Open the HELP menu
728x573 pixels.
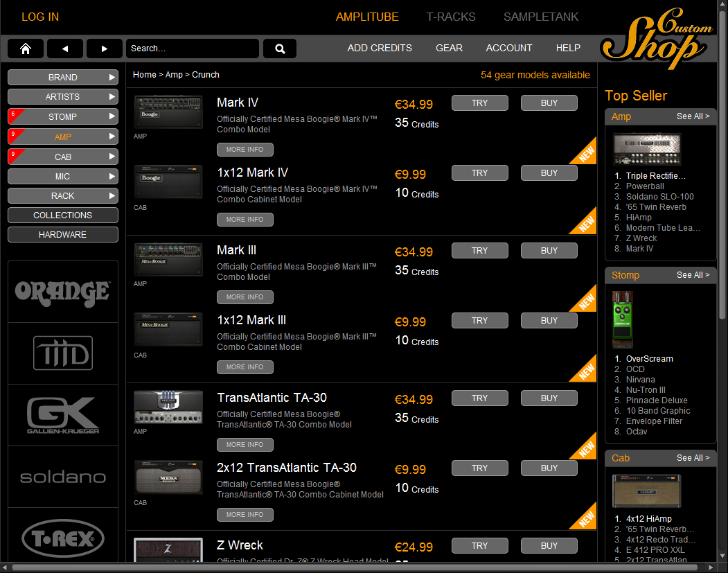(568, 49)
